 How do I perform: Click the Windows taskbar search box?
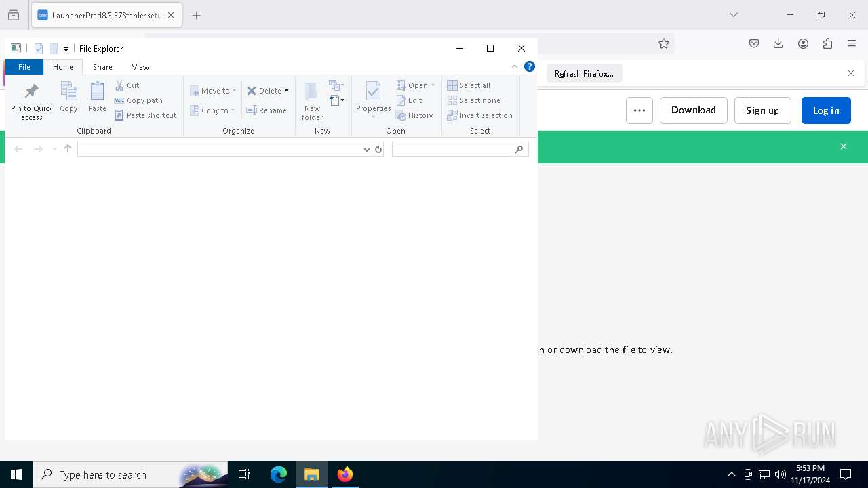point(130,474)
